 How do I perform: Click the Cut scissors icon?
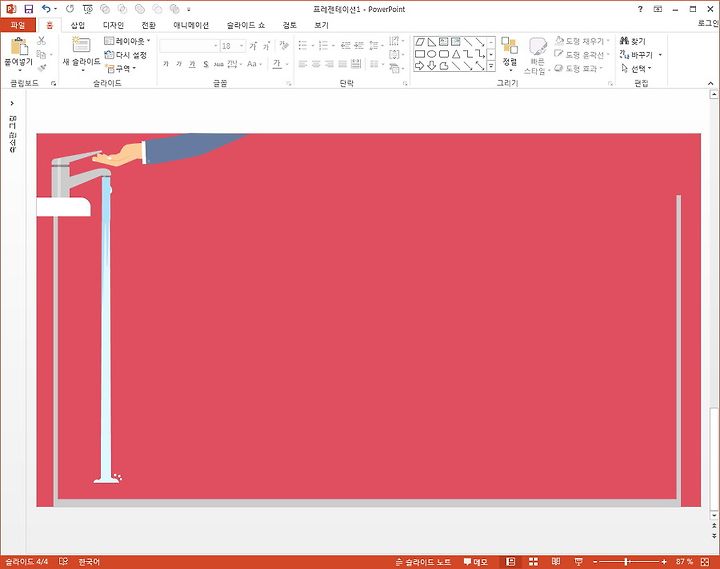click(41, 41)
